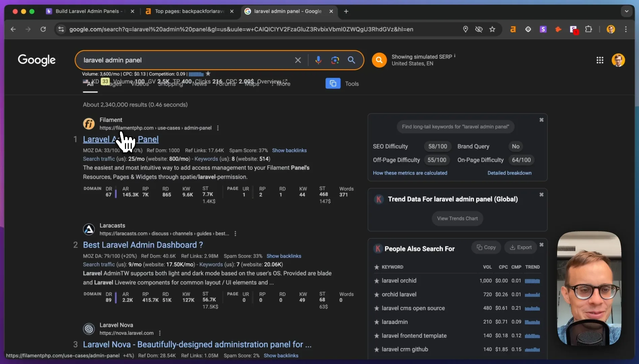Open the Ahrefs extension icon

[x=513, y=29]
